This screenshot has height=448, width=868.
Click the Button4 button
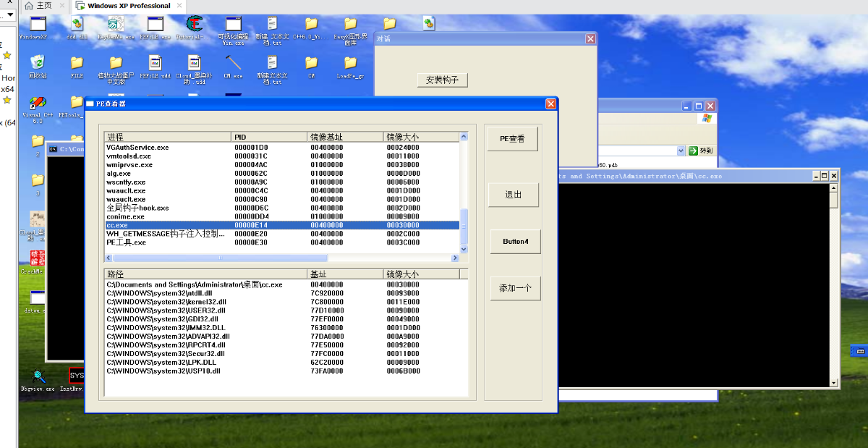click(x=516, y=241)
